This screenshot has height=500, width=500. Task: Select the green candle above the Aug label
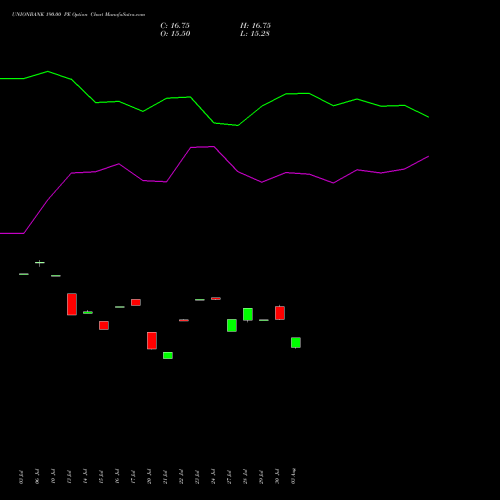(x=296, y=343)
